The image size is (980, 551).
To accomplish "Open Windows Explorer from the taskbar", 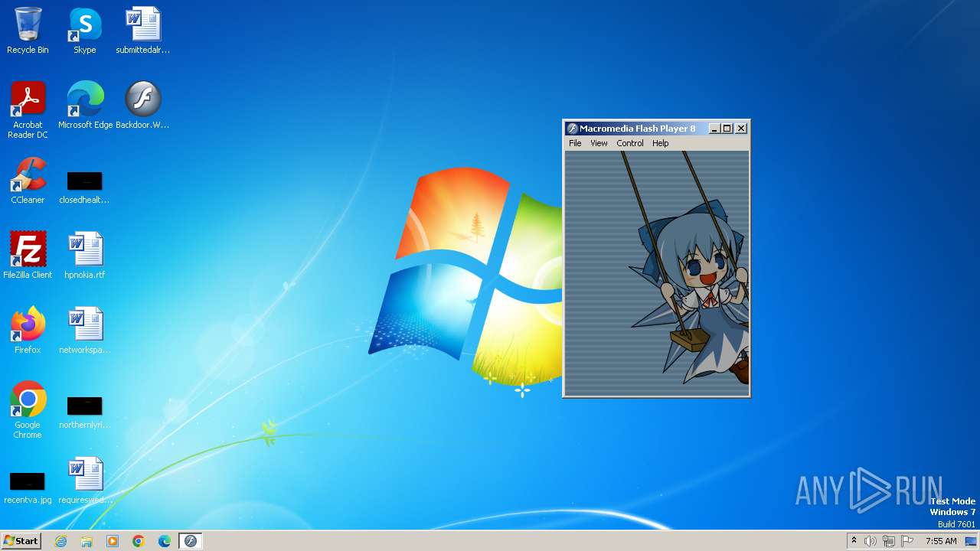I will click(x=87, y=541).
